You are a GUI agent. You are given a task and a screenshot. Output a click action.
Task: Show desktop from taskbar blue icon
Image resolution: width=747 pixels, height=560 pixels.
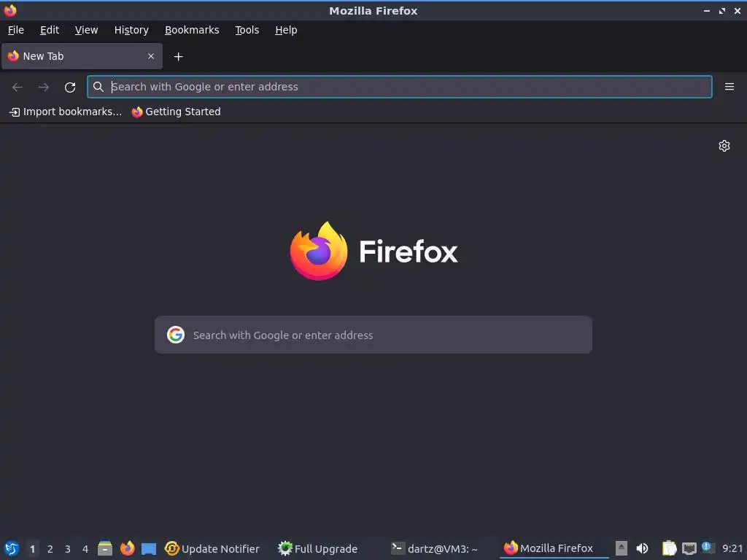(149, 549)
